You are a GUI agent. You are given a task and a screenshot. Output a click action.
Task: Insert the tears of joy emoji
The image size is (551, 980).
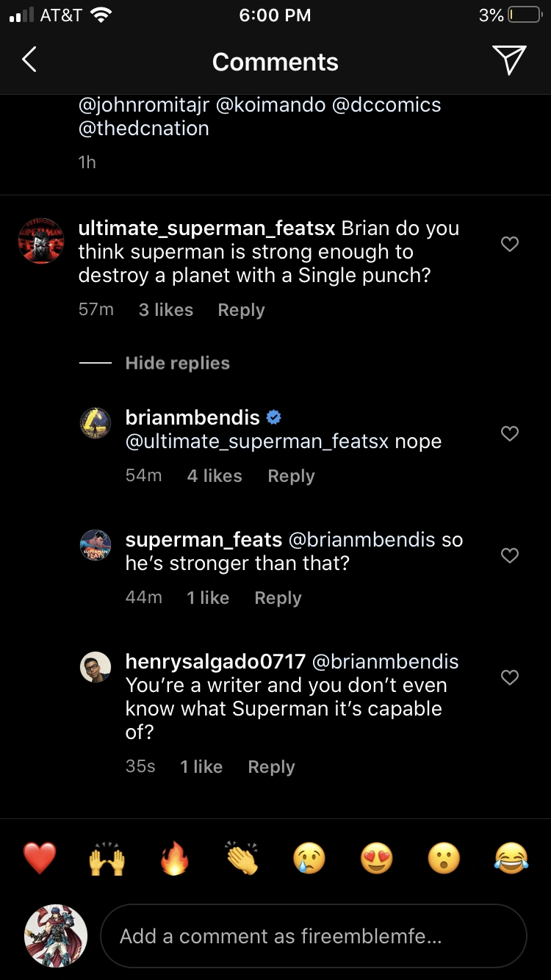pyautogui.click(x=511, y=858)
